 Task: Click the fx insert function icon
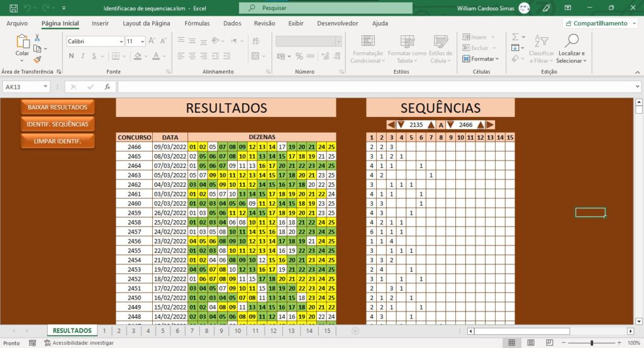(107, 87)
